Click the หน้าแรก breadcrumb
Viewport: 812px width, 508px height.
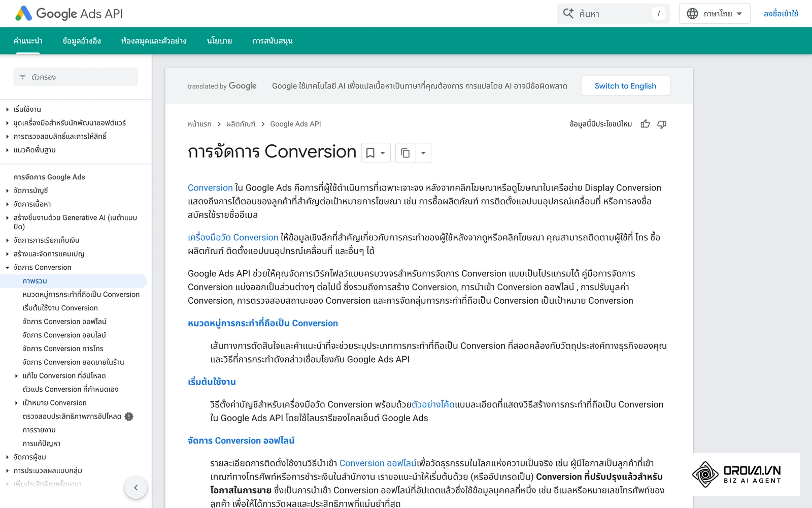[x=199, y=124]
